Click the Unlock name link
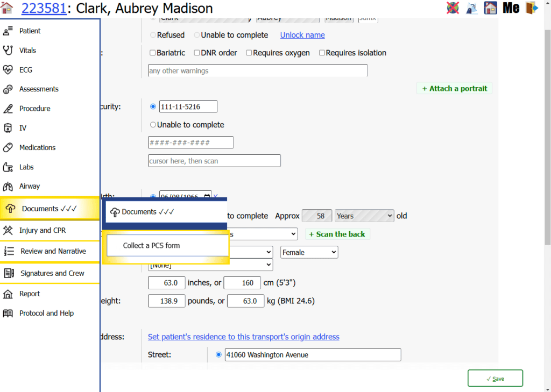The height and width of the screenshot is (392, 551). point(302,35)
